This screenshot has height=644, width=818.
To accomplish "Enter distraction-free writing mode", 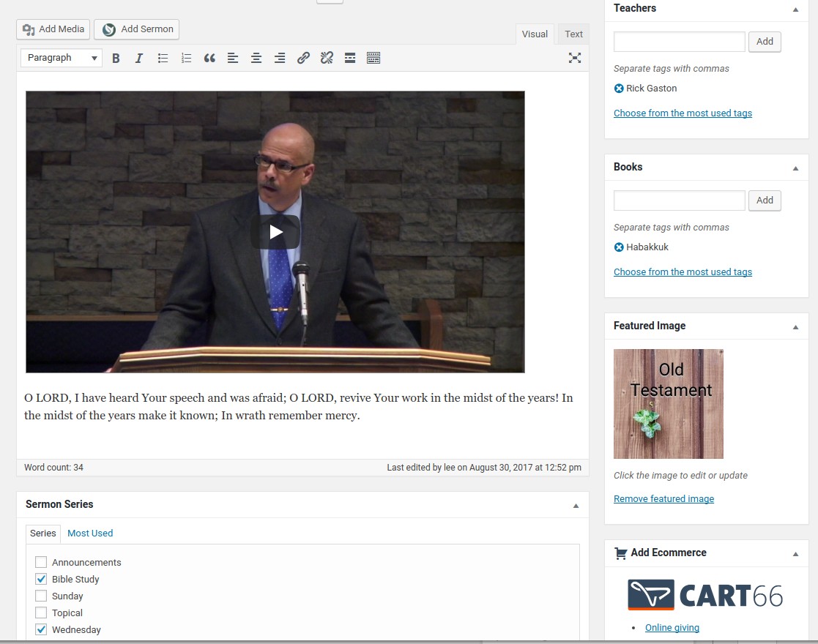I will (574, 58).
